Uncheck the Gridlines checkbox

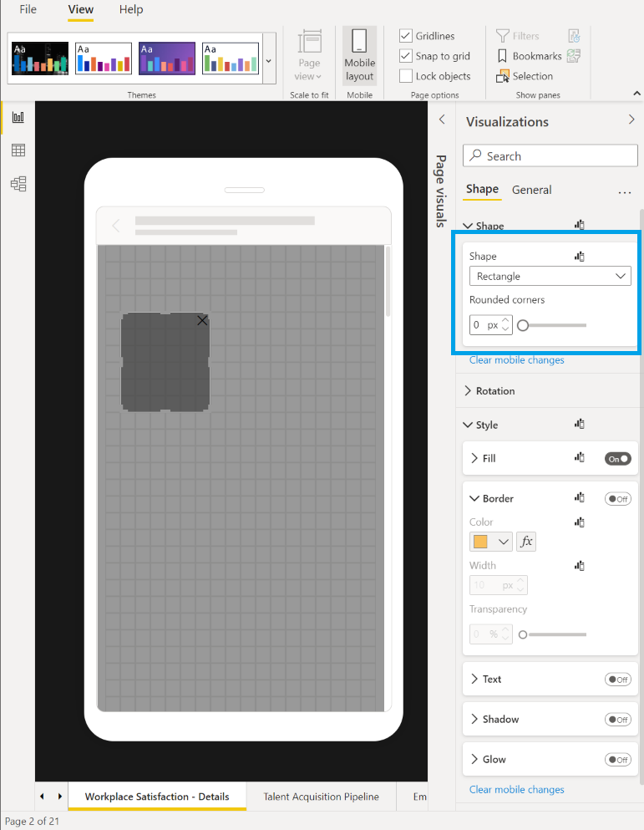click(406, 36)
